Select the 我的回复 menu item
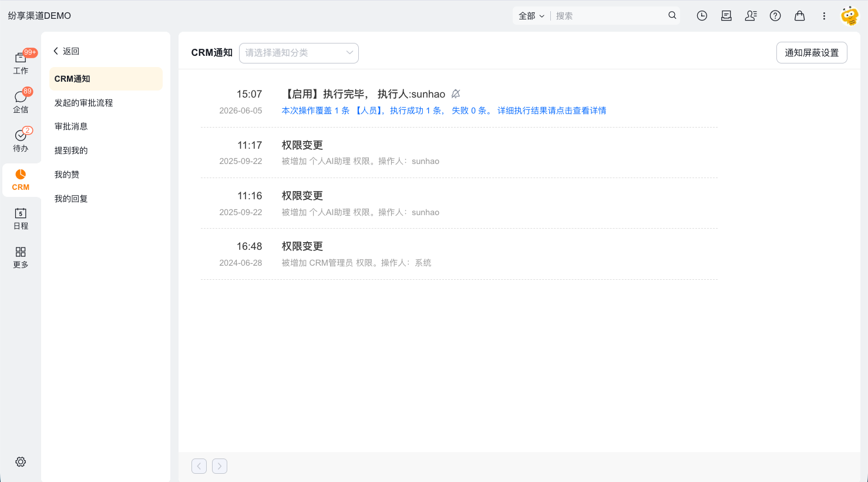 [x=106, y=199]
